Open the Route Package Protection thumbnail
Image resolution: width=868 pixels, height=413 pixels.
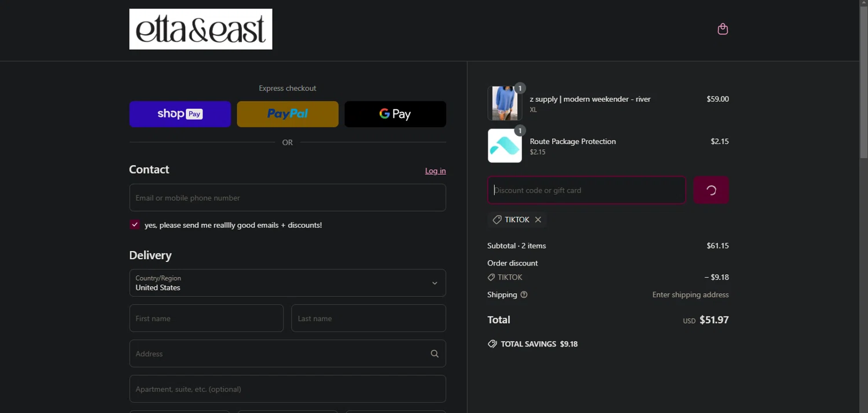tap(505, 146)
